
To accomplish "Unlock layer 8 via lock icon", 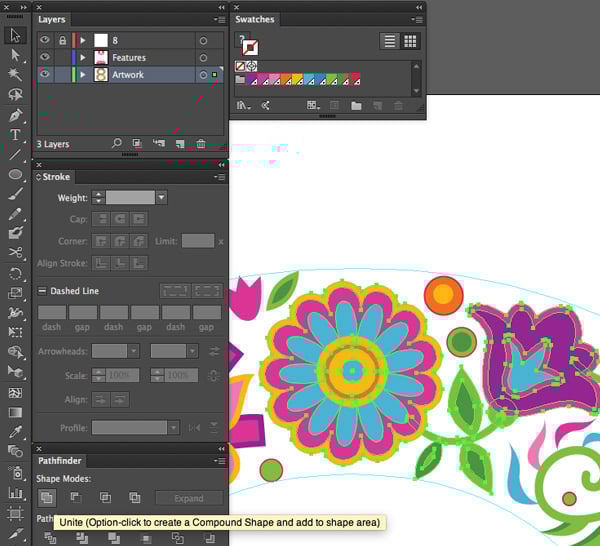I will coord(62,40).
